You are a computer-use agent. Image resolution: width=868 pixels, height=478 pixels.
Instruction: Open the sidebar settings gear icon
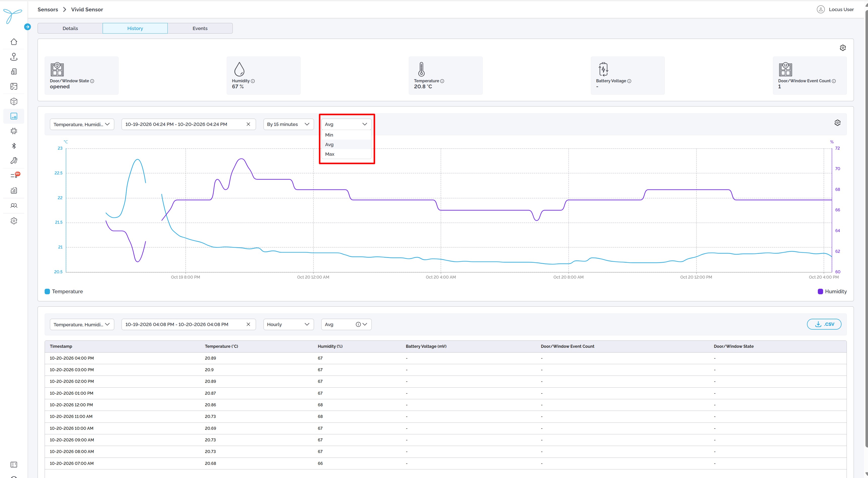coord(14,221)
